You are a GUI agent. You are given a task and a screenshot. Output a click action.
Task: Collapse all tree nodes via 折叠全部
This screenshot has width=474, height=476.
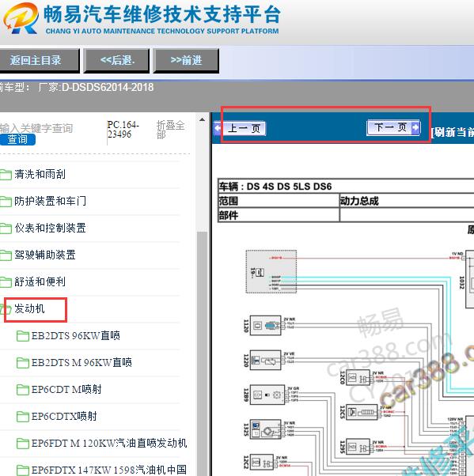[170, 130]
